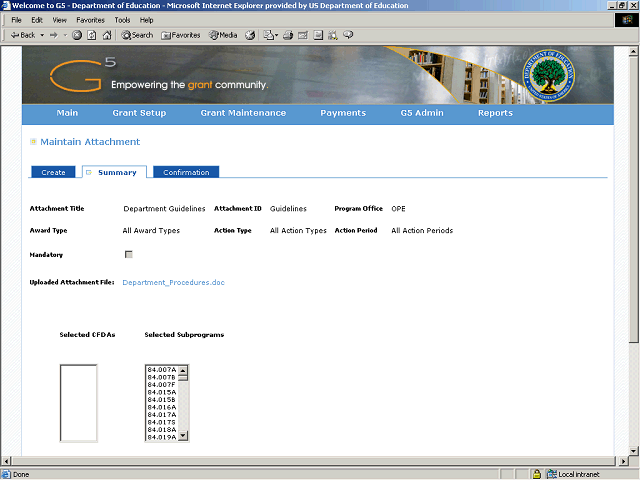The height and width of the screenshot is (480, 640).
Task: Select subprogram 84.019A in the list
Action: coord(162,438)
